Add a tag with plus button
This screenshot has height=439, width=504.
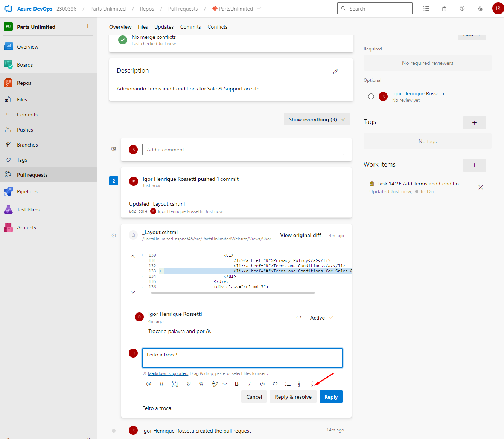point(474,122)
